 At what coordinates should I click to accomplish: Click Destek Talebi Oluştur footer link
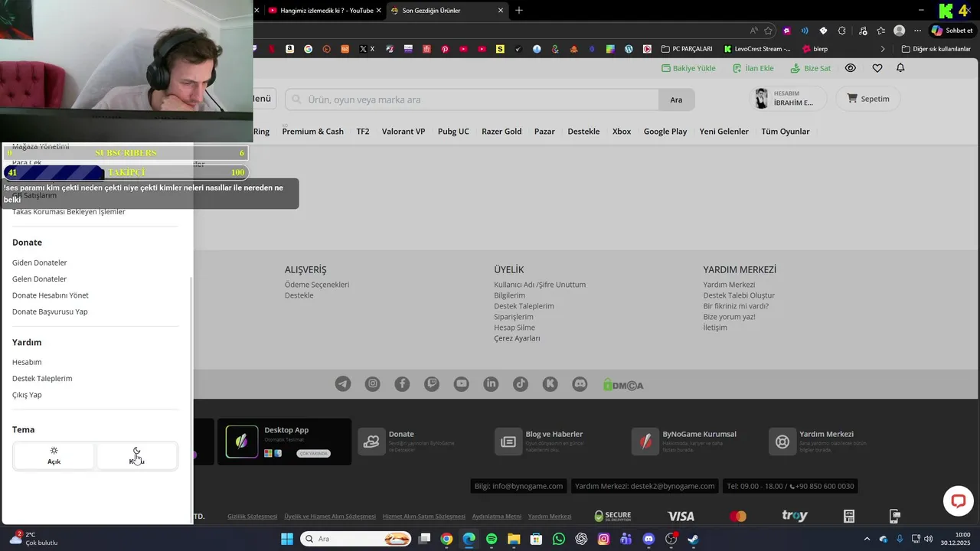tap(739, 295)
